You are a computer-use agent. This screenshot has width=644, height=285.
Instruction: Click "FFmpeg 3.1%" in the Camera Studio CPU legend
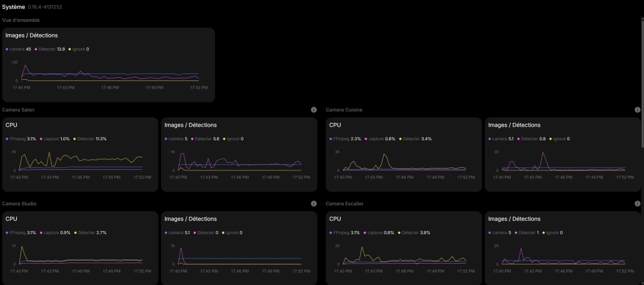point(21,233)
